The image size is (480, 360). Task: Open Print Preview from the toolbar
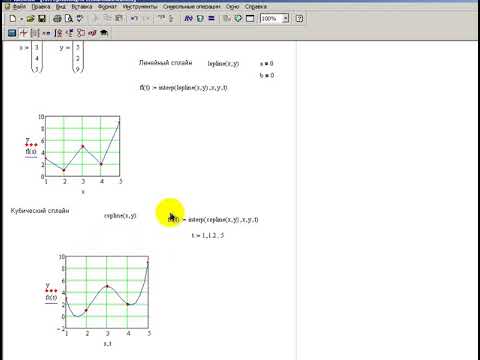69,19
